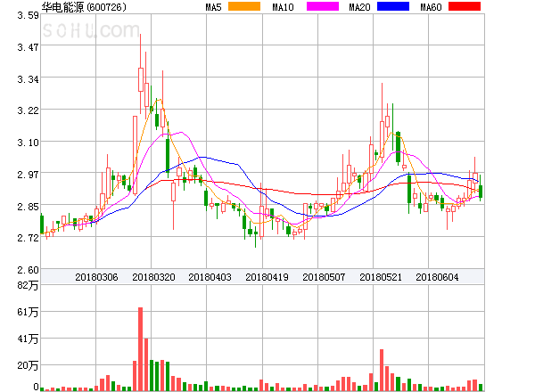Click the 2.72 price axis label
The height and width of the screenshot is (392, 535).
pos(28,238)
